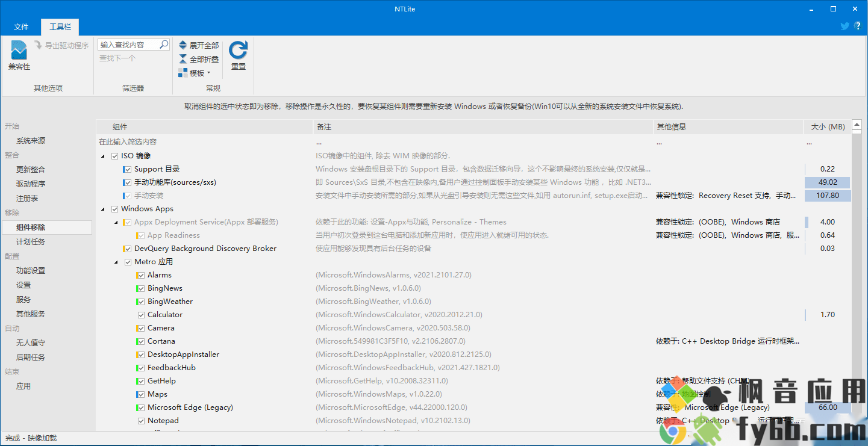The width and height of the screenshot is (868, 446).
Task: Uncheck the ISO 镜像 checkbox
Action: pyautogui.click(x=114, y=156)
